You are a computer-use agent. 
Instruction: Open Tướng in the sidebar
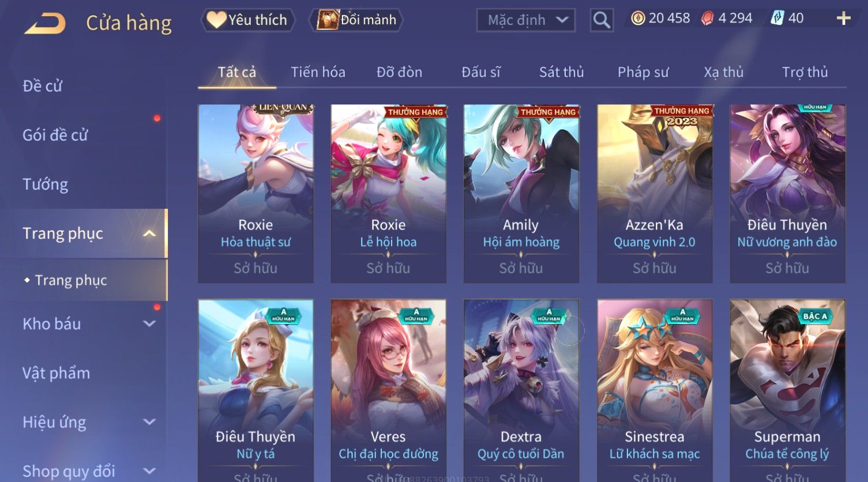tap(46, 184)
